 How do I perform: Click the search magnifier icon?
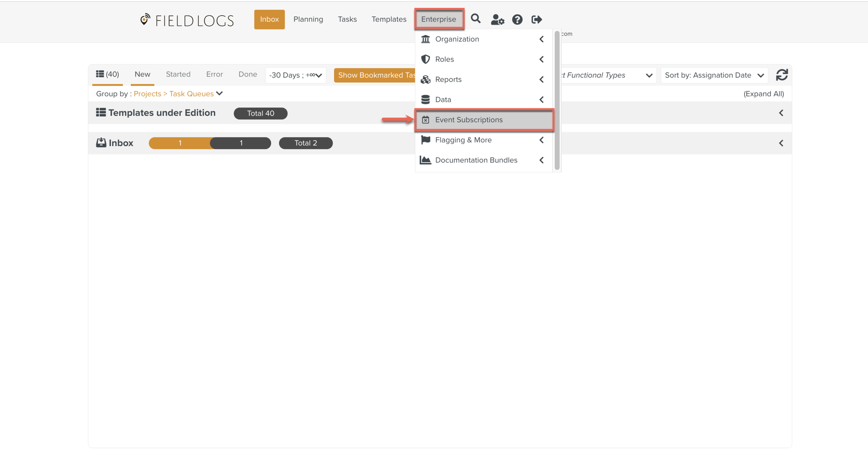click(475, 19)
